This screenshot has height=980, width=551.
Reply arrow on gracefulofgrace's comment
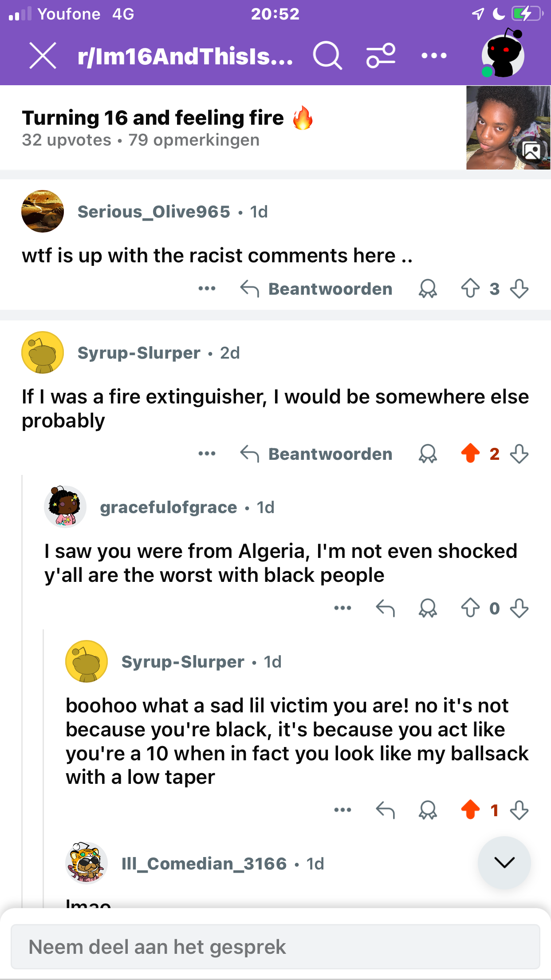(385, 608)
